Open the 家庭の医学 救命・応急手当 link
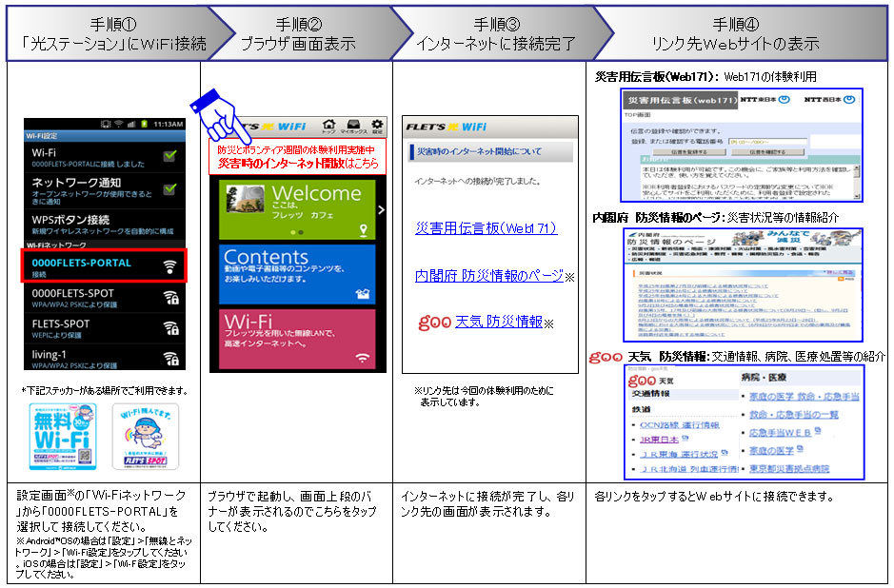 804,397
